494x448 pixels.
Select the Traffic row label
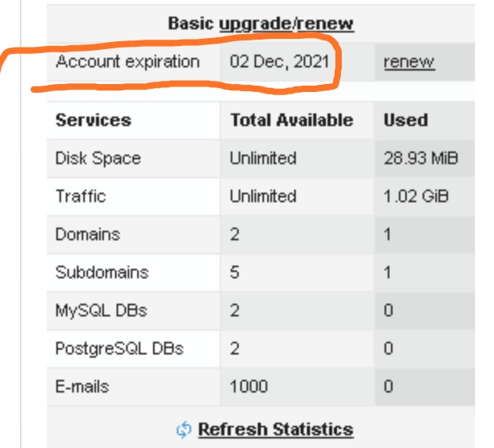(x=80, y=196)
